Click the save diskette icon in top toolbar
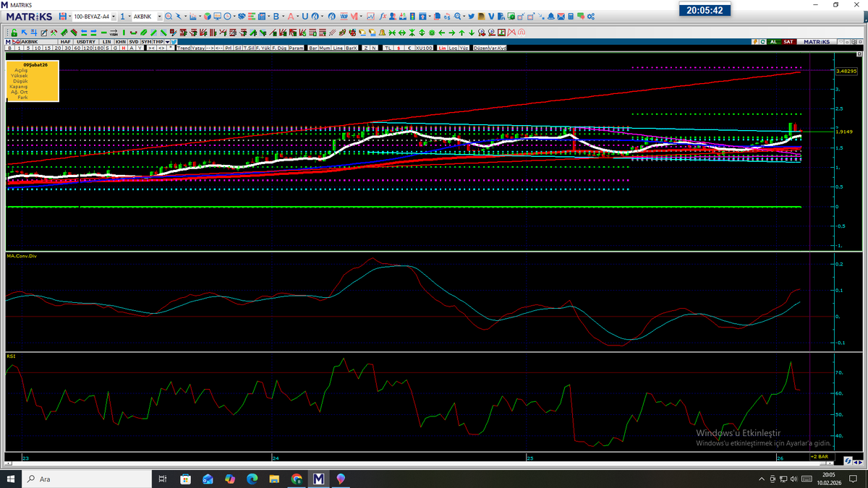Screen dimensions: 868x488 [62, 17]
